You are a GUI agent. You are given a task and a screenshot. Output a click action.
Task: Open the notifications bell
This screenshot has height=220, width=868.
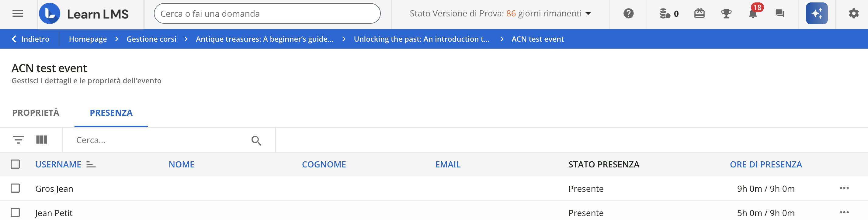[x=753, y=14]
